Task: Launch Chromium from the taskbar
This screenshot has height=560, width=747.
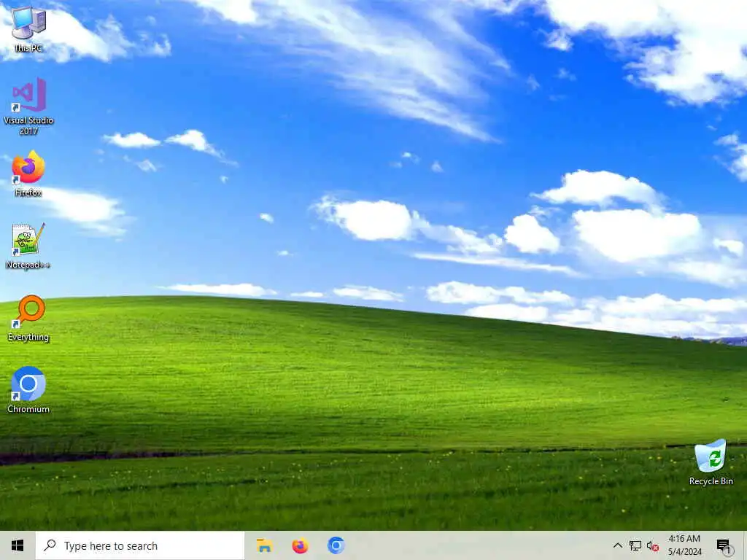Action: [336, 545]
